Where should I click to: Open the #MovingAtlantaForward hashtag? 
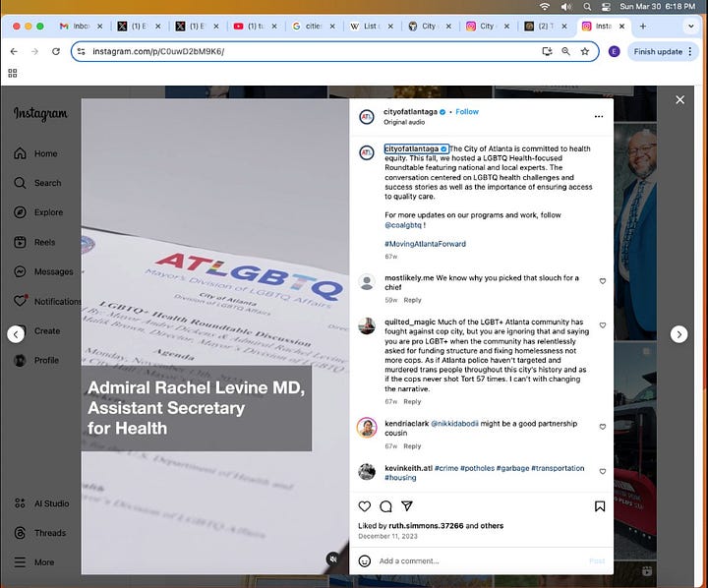(425, 244)
